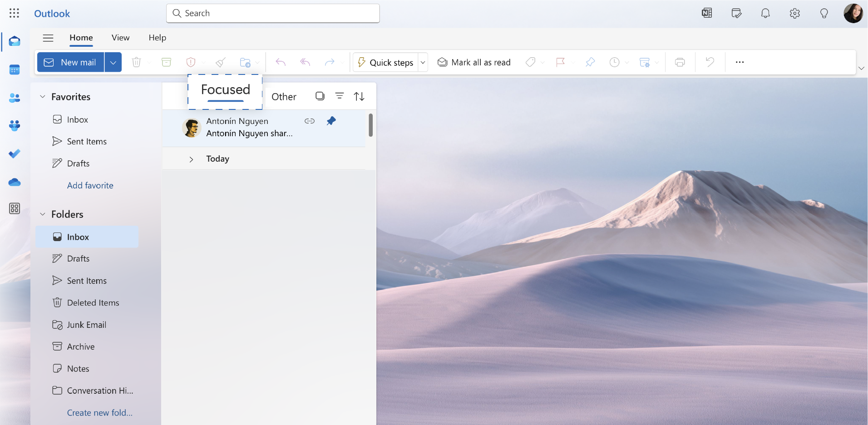
Task: Open More apps in left rail
Action: (15, 208)
